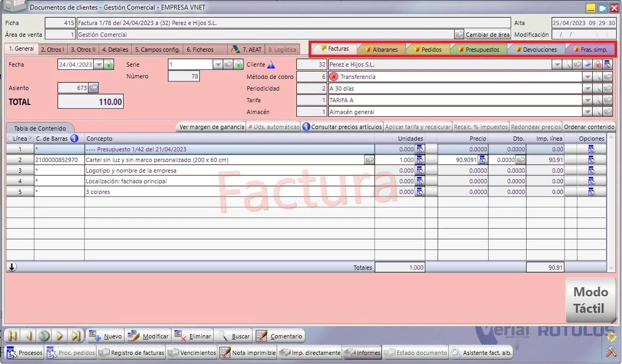Switch to the Albaranes tab
622x364 pixels.
click(381, 50)
